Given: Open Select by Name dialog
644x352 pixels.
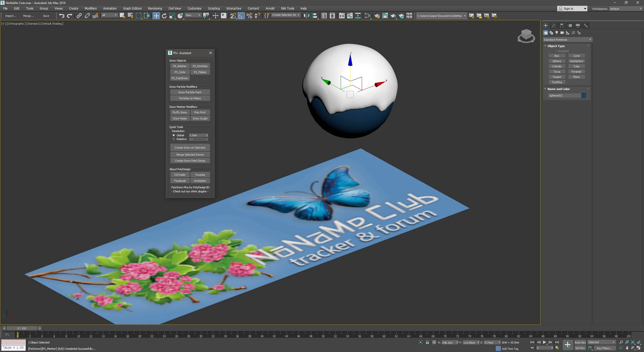Looking at the screenshot, I should coord(130,16).
